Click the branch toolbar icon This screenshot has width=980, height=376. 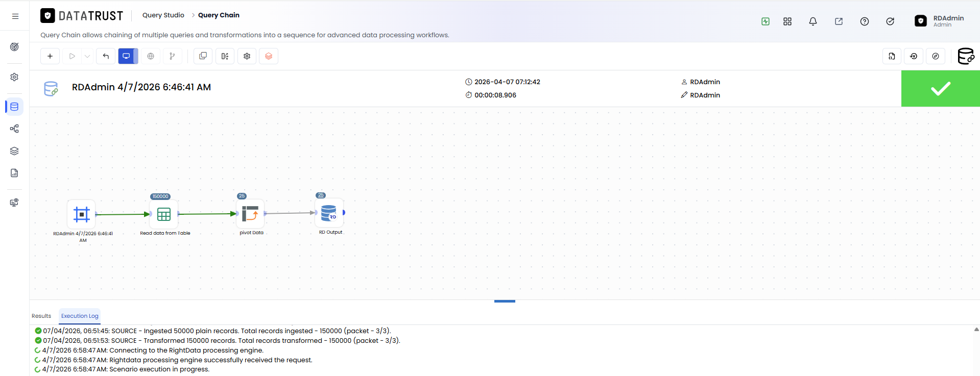point(173,56)
